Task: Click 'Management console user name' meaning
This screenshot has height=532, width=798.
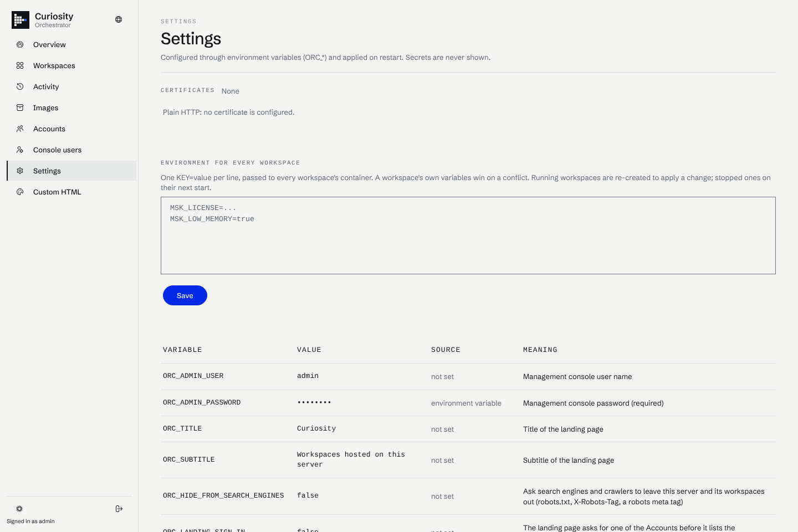Action: click(x=577, y=377)
